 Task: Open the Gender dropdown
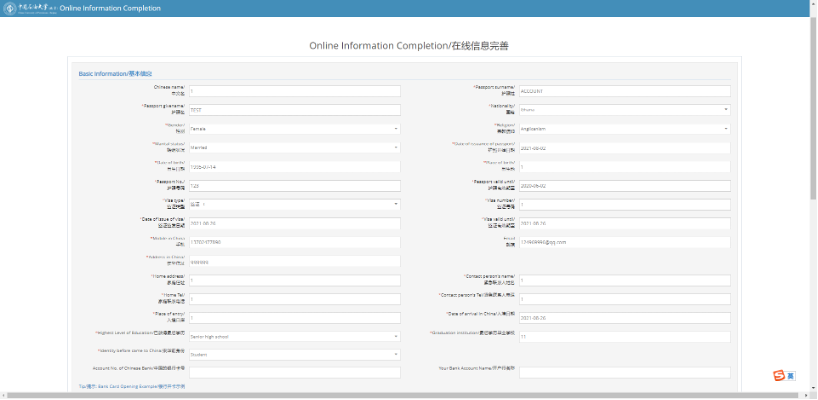pyautogui.click(x=294, y=129)
